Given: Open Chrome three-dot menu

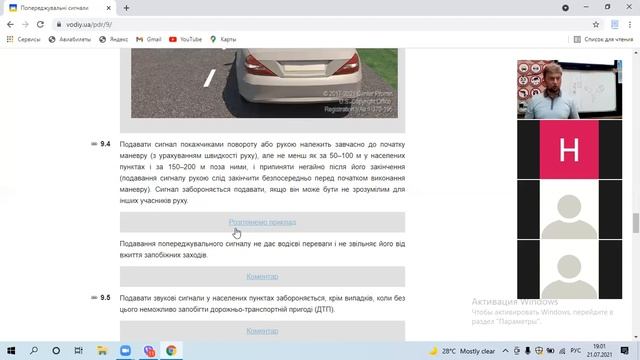Looking at the screenshot, I should [x=630, y=24].
